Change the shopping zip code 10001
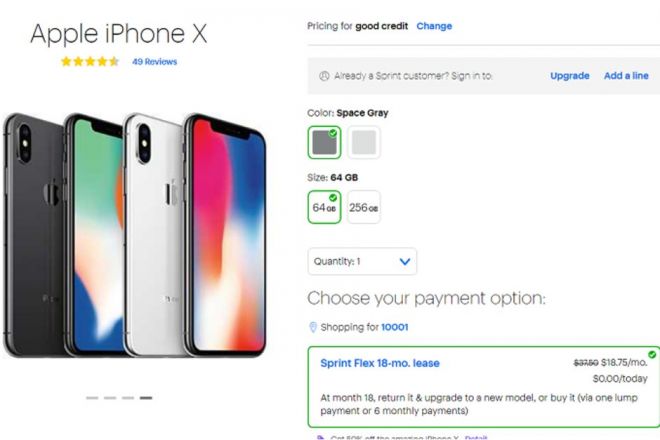This screenshot has height=440, width=660. point(394,327)
